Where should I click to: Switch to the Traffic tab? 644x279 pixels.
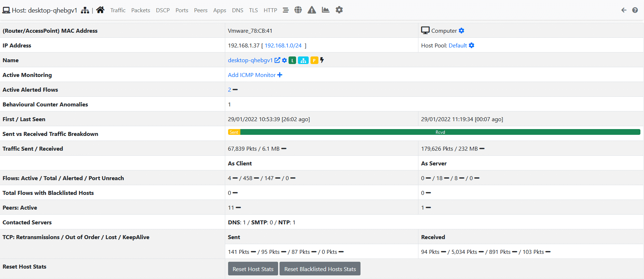coord(118,10)
